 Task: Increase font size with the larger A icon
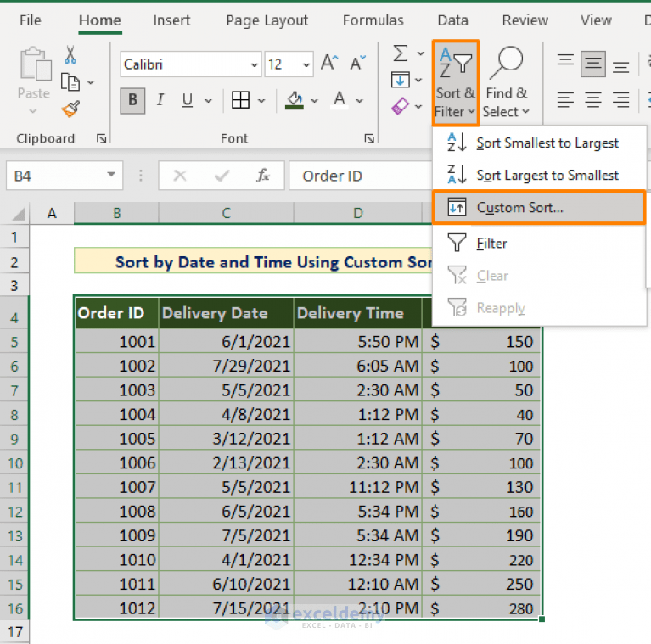(x=329, y=63)
